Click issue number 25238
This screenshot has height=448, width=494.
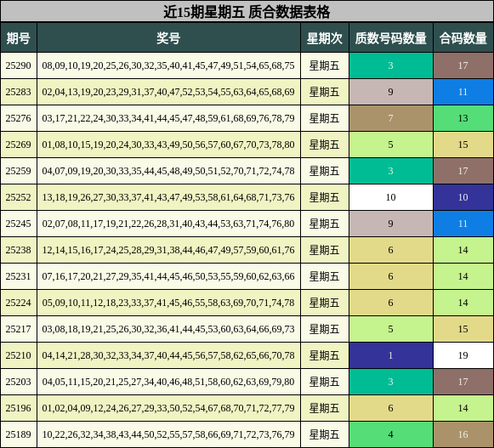pos(18,250)
